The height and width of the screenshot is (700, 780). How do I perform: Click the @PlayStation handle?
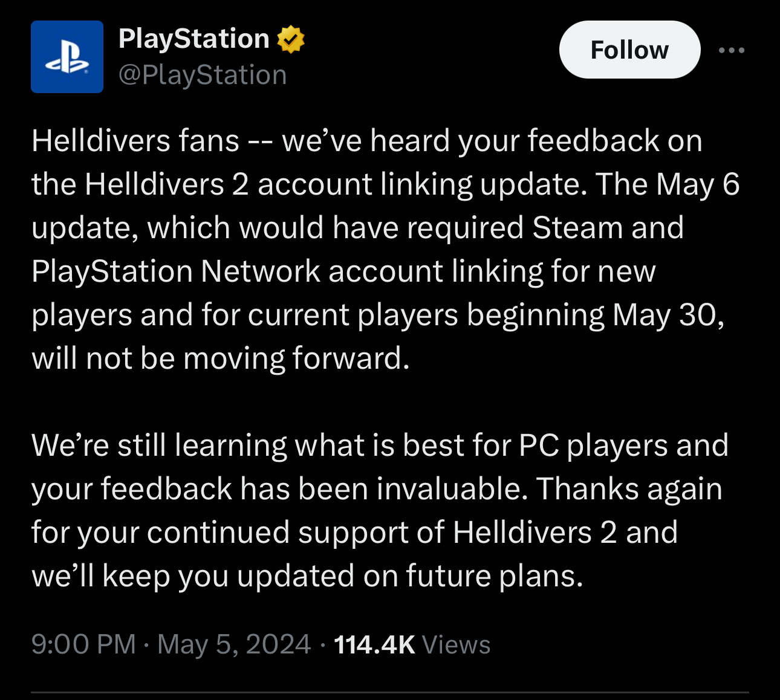pyautogui.click(x=203, y=75)
